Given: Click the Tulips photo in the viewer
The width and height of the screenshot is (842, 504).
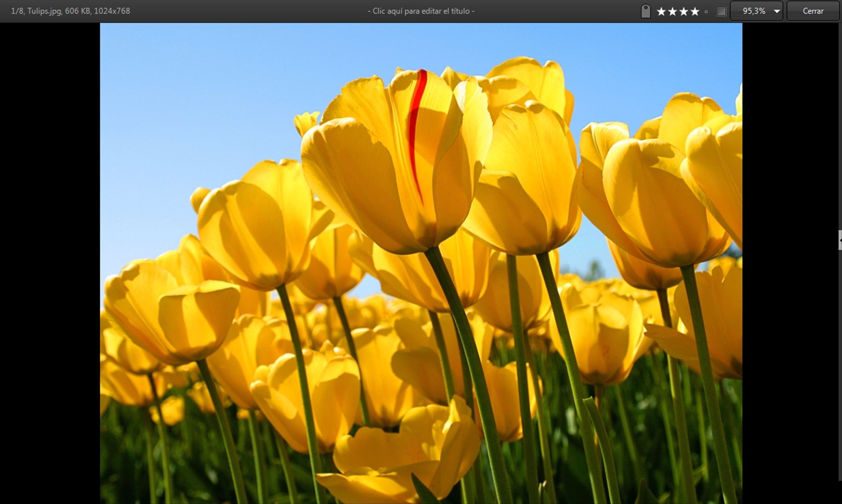Looking at the screenshot, I should [421, 263].
